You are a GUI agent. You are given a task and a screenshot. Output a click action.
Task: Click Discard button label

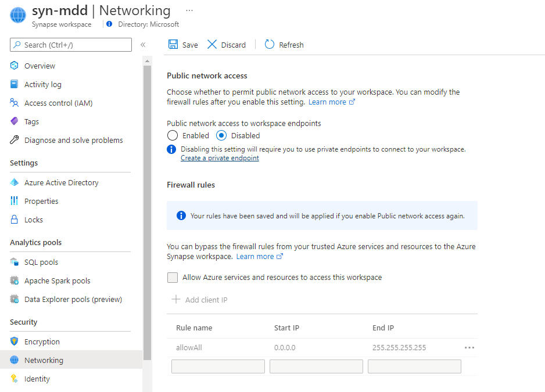pos(233,45)
